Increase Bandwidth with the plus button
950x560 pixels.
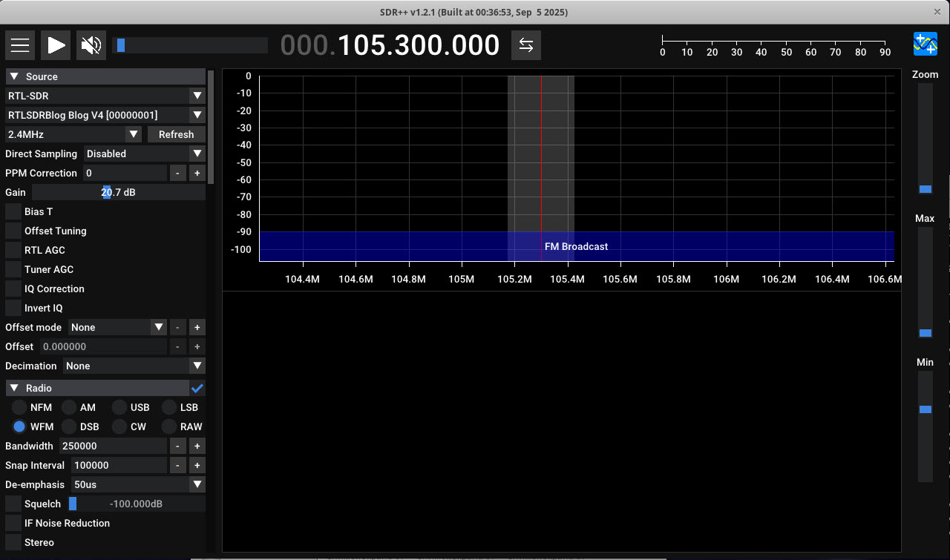(197, 446)
